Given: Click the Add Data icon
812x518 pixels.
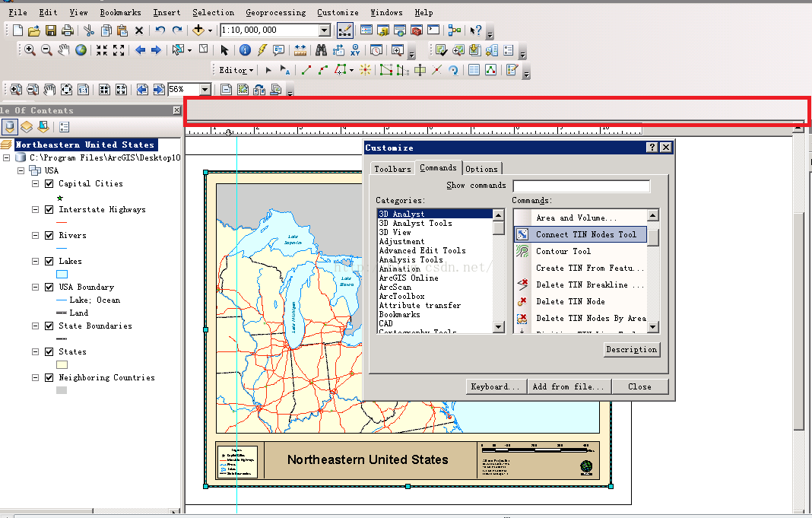Looking at the screenshot, I should click(199, 30).
